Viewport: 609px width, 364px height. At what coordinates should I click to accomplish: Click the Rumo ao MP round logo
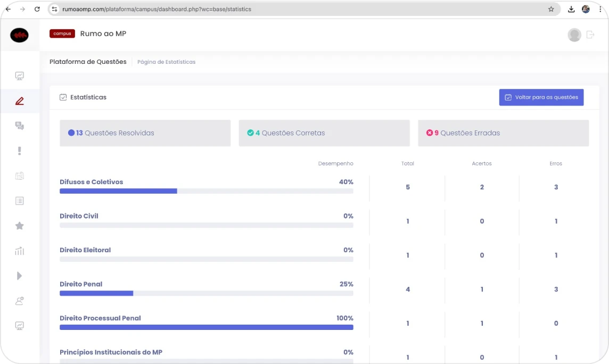coord(20,36)
